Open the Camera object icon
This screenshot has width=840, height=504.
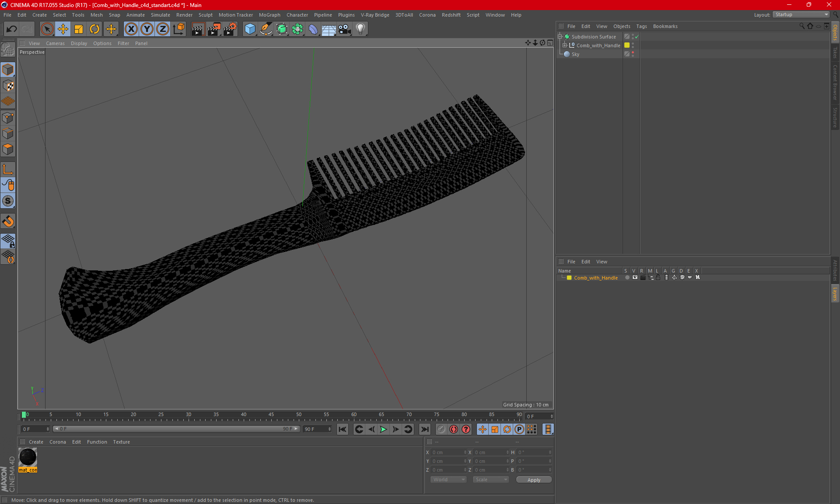coord(344,29)
